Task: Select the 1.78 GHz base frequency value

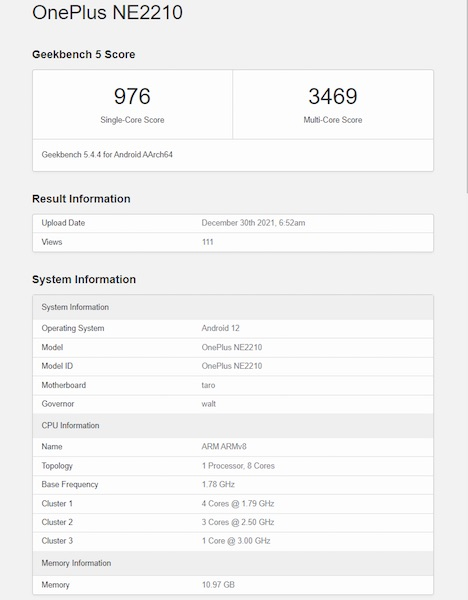Action: [x=218, y=484]
